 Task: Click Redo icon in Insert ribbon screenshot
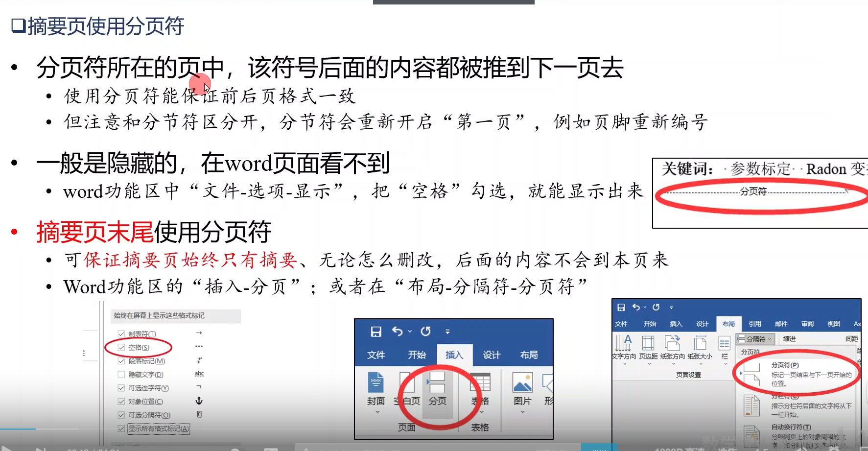[426, 332]
